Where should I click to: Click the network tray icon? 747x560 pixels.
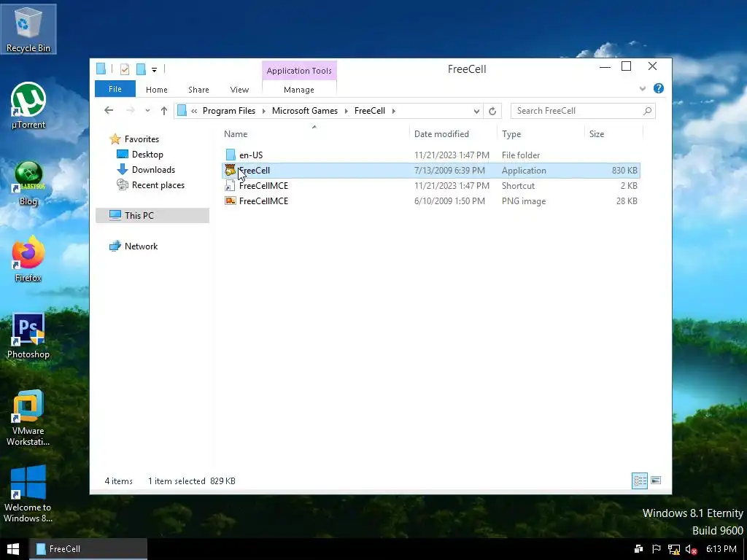point(673,550)
